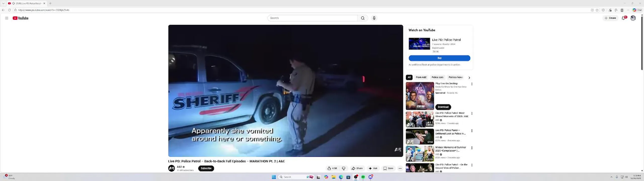Screen dimensions: 644x181
Task: Open the A&E channel avatar
Action: tap(172, 168)
